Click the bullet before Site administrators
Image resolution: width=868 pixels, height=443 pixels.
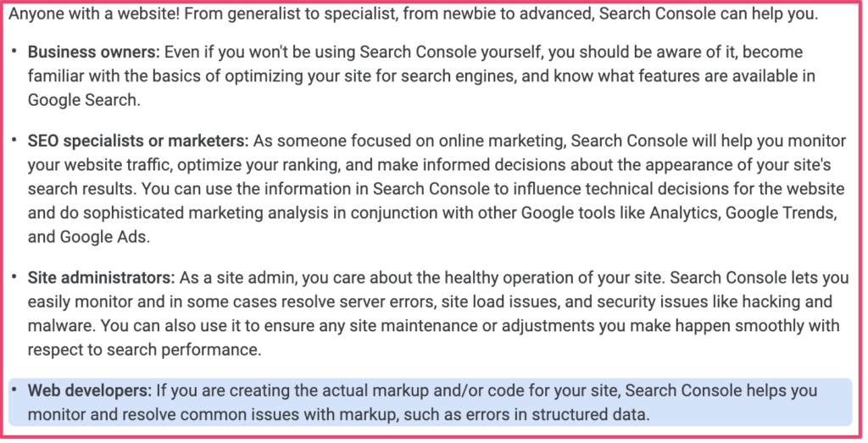point(14,276)
